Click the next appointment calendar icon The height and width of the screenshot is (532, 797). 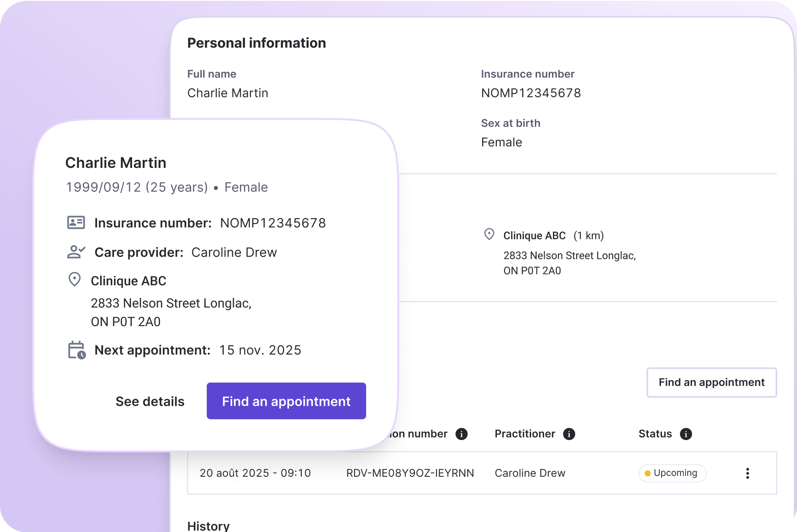pyautogui.click(x=77, y=350)
